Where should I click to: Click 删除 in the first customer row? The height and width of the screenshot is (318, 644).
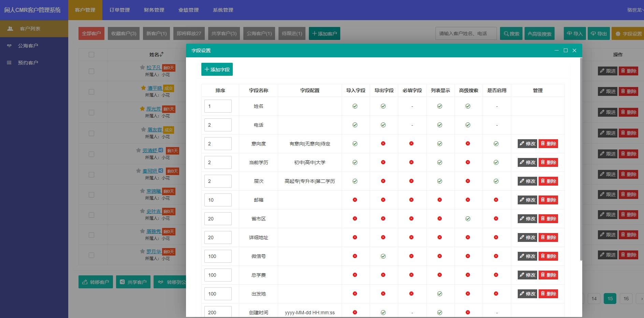pyautogui.click(x=628, y=71)
